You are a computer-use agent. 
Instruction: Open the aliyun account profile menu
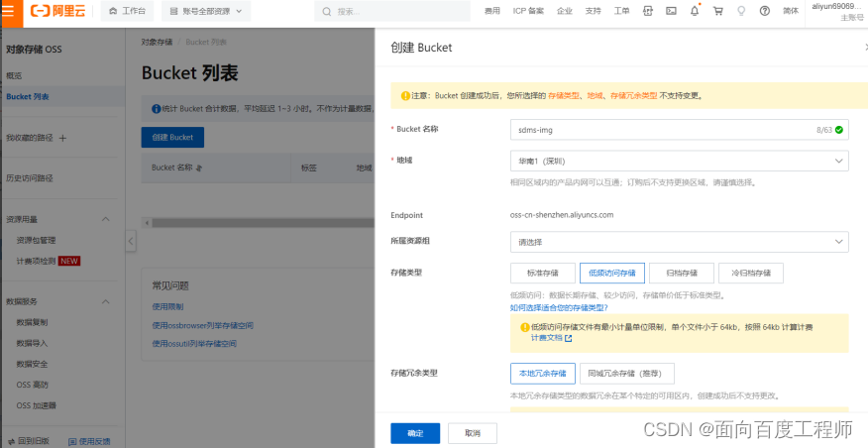click(837, 12)
